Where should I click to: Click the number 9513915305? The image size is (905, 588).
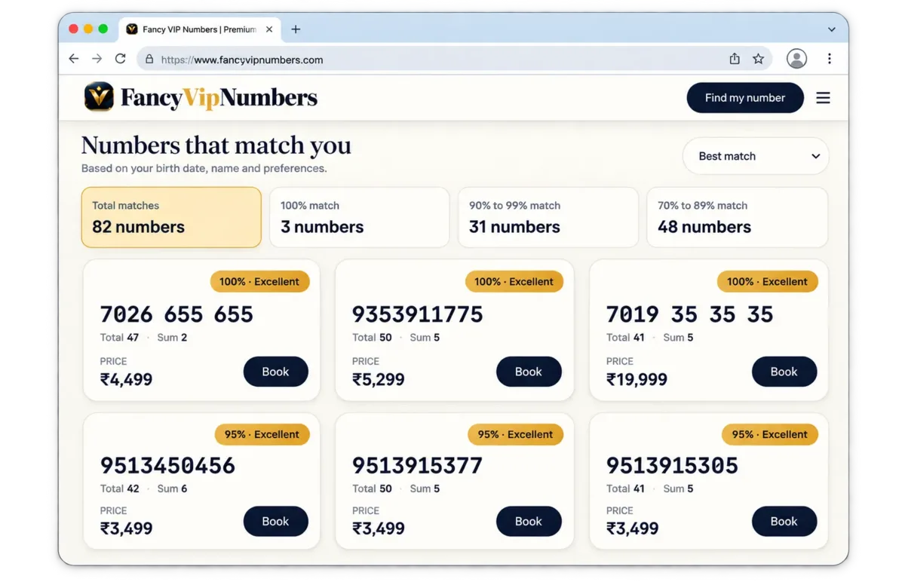coord(672,466)
